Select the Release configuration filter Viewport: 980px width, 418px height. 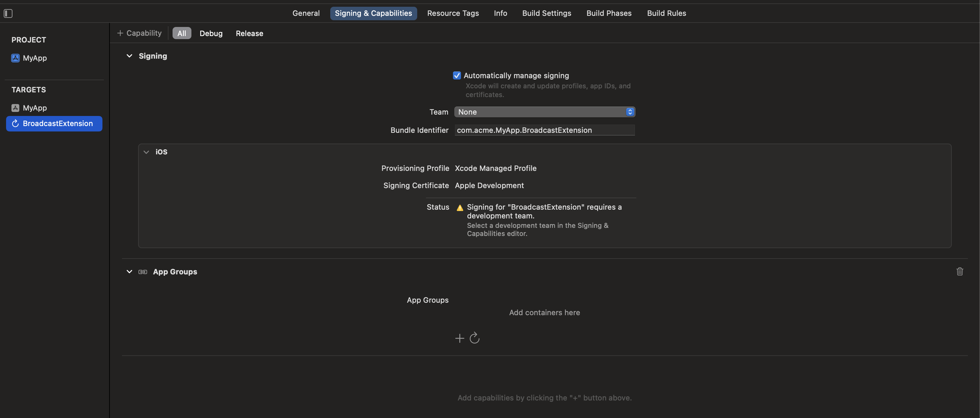[249, 33]
